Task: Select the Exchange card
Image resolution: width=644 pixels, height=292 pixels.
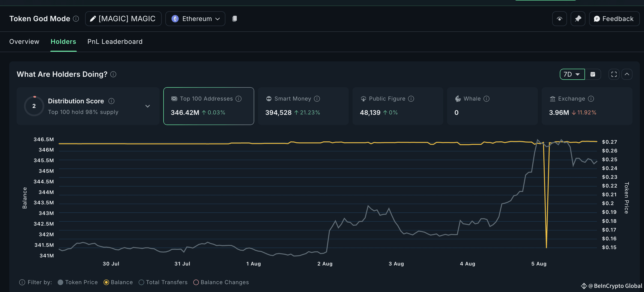Action: 587,106
